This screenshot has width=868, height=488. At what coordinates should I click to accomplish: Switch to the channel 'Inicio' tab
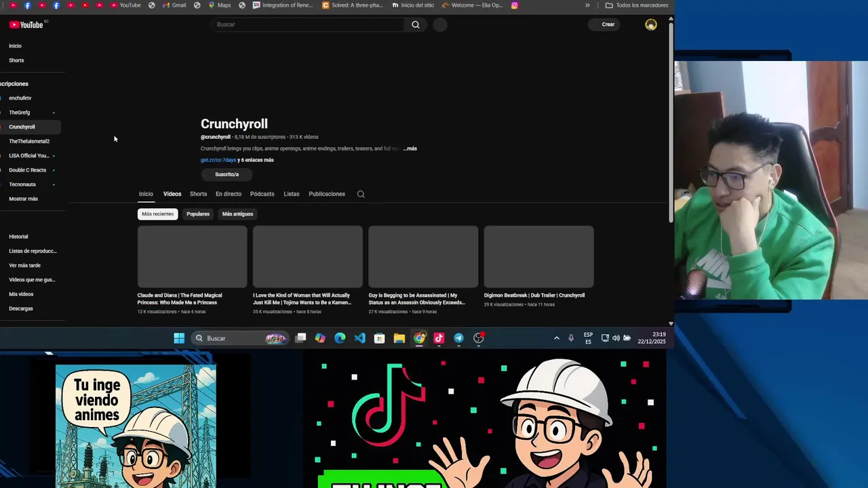click(x=146, y=194)
